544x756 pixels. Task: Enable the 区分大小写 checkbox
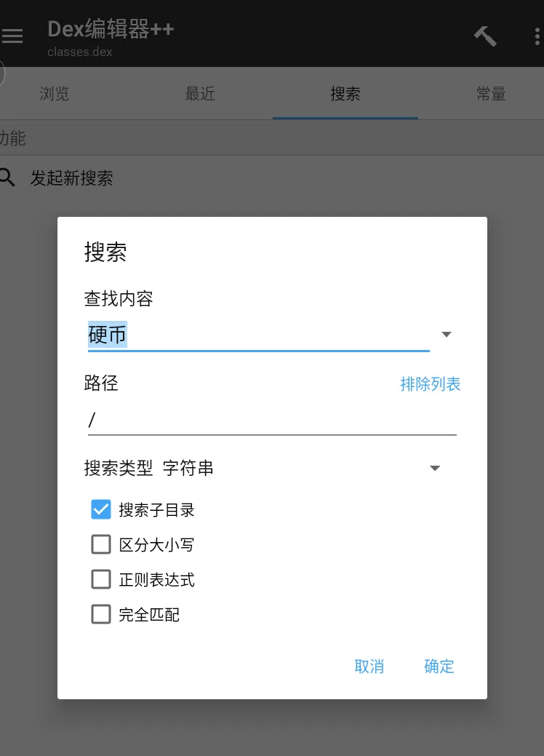coord(100,544)
